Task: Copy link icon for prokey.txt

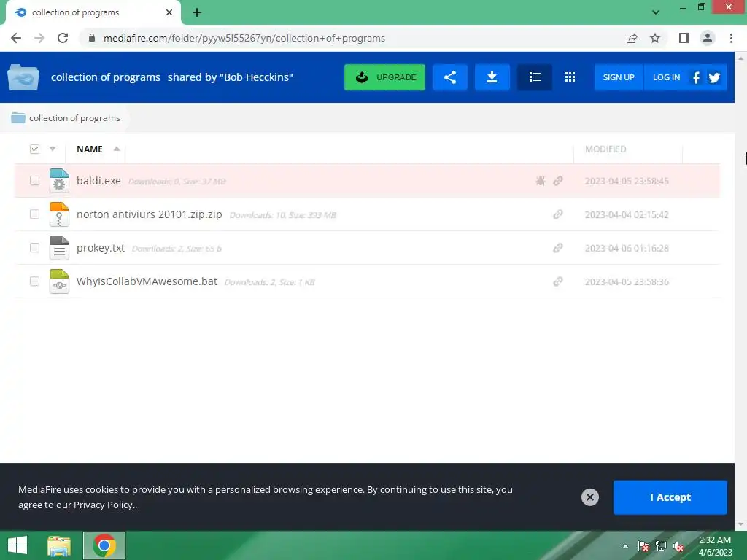Action: [x=558, y=248]
